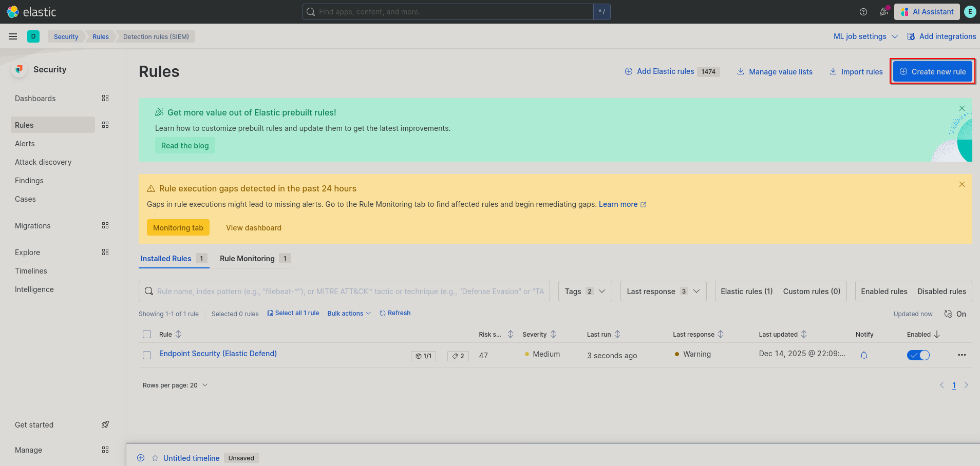Open the E user avatar menu
The width and height of the screenshot is (980, 466).
(x=970, y=12)
